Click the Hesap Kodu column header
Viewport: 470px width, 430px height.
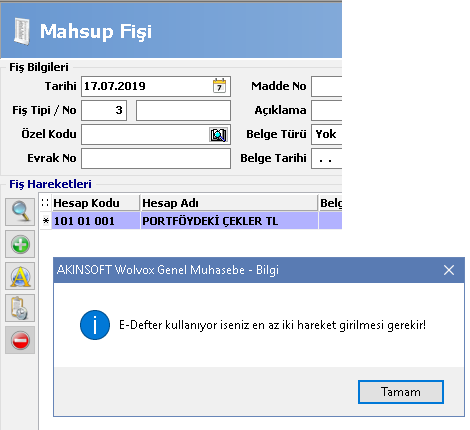[96, 203]
